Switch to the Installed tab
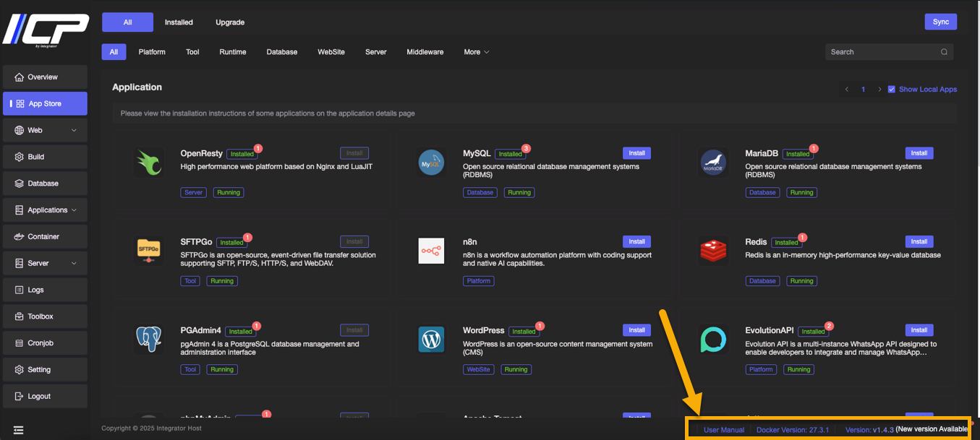Screen dimensions: 980x440 tap(179, 22)
